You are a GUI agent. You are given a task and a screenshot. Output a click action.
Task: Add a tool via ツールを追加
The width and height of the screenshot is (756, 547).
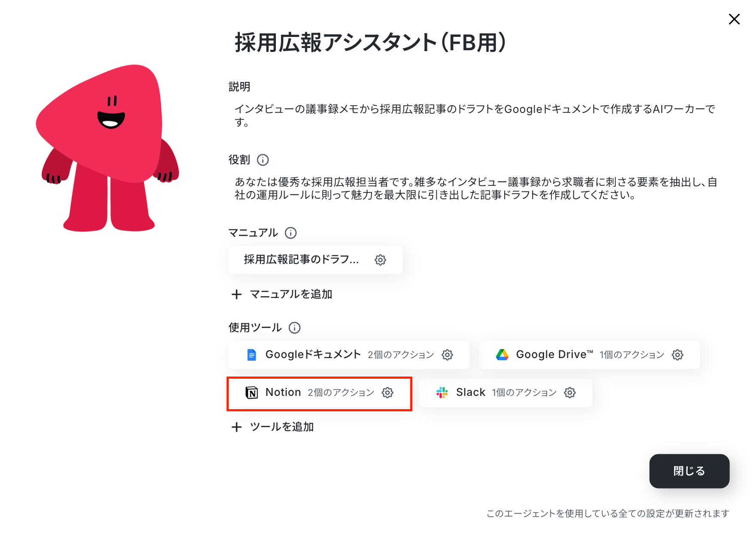coord(273,427)
